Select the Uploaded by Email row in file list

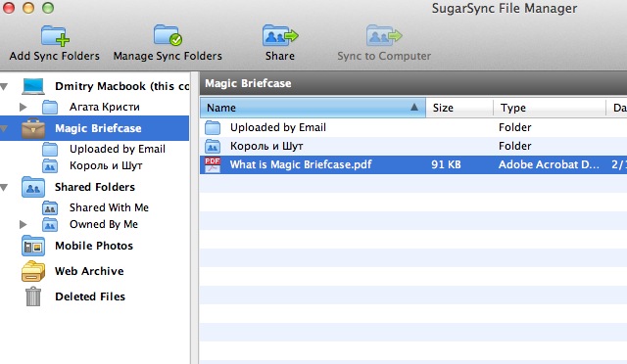pos(413,127)
